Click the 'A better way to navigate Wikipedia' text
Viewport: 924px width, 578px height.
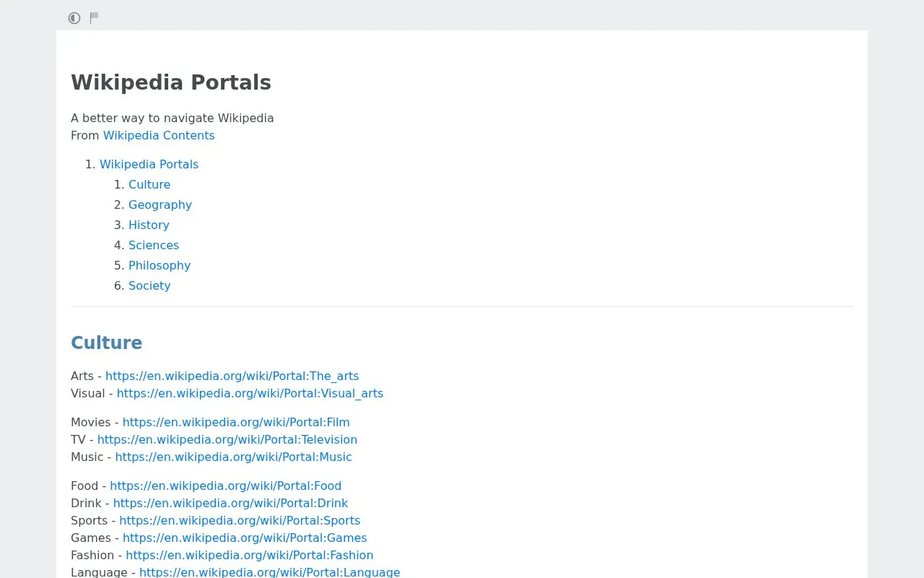point(173,118)
